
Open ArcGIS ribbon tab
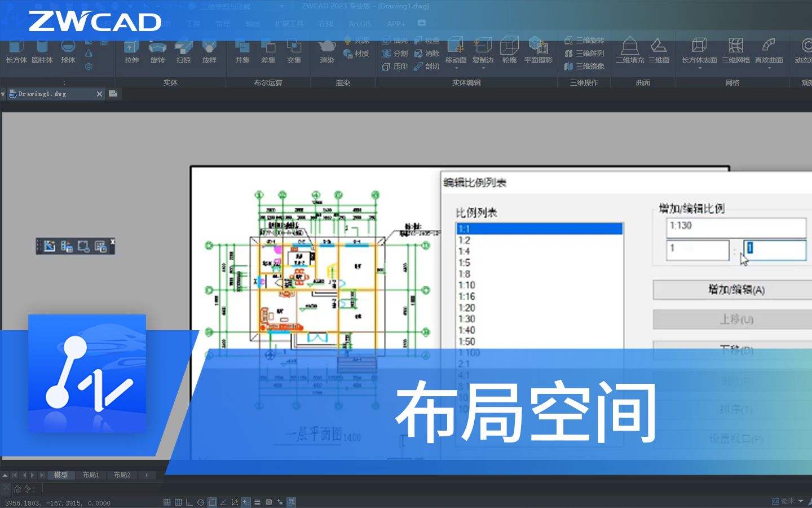[x=360, y=24]
